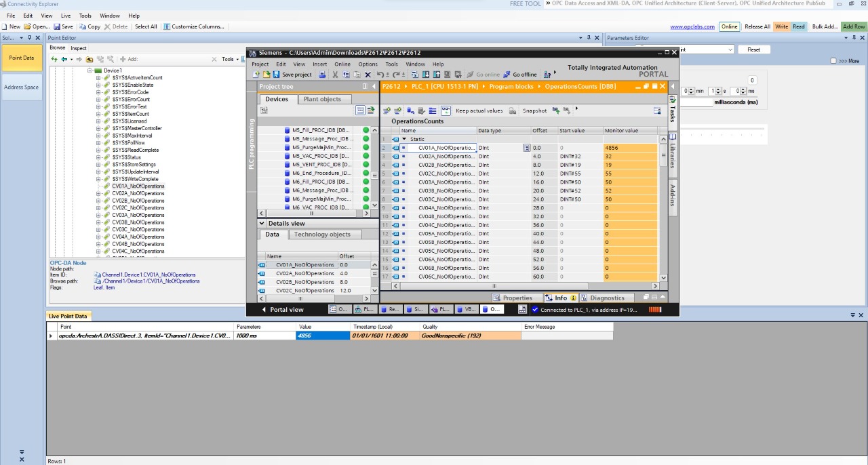This screenshot has width=868, height=465.
Task: Open the Parameters Editor combo box dropdown arrow
Action: point(730,49)
